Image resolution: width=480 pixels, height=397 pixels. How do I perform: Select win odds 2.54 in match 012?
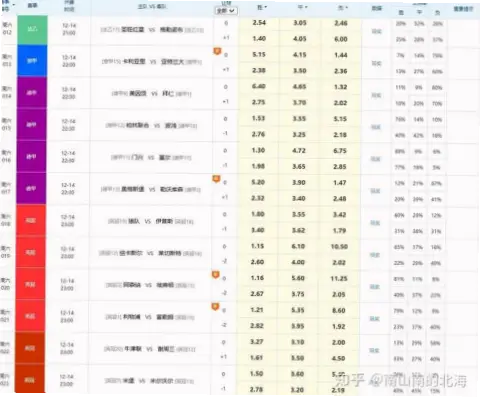259,23
